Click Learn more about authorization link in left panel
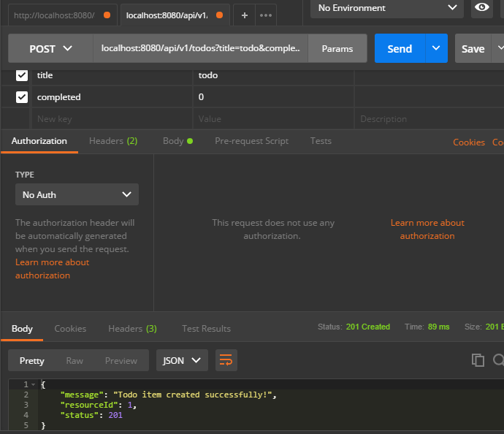The image size is (504, 434). tap(52, 269)
